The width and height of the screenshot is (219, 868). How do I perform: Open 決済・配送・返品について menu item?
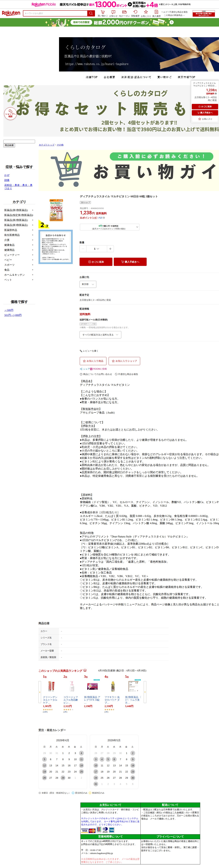coord(136,77)
